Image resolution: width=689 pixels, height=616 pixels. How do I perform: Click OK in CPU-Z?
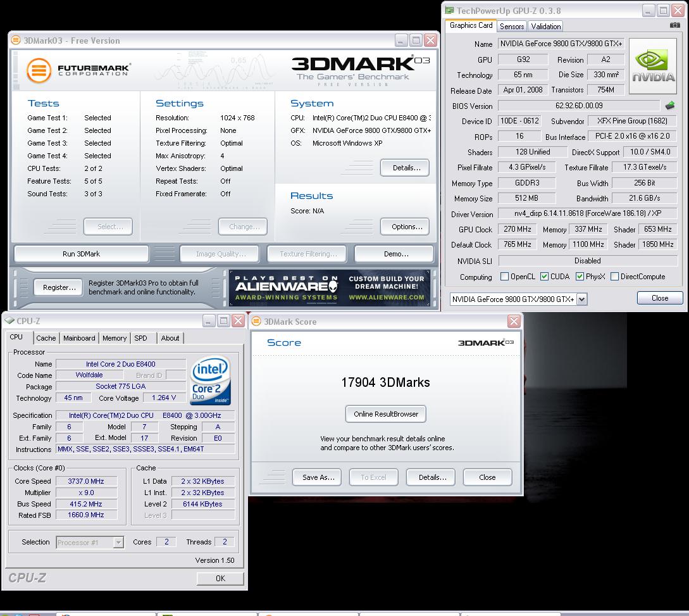click(221, 578)
